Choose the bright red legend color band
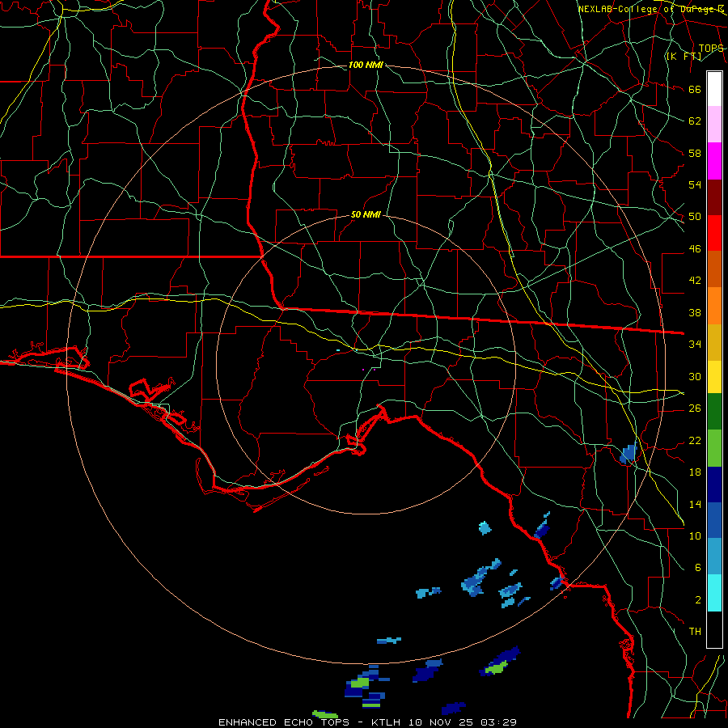 pyautogui.click(x=714, y=233)
